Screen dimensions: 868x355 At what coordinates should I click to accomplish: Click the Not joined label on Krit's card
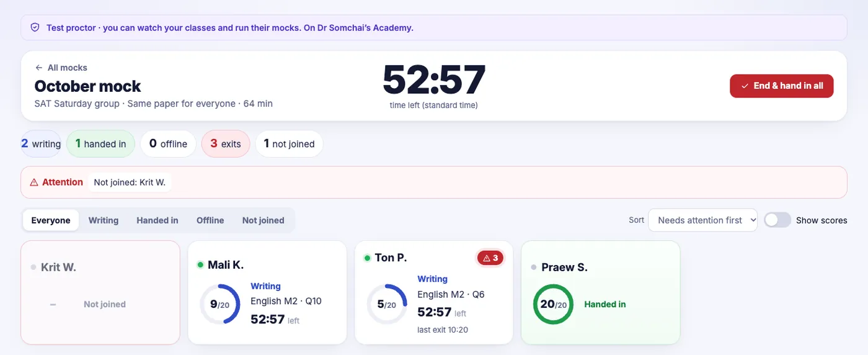[x=105, y=304]
